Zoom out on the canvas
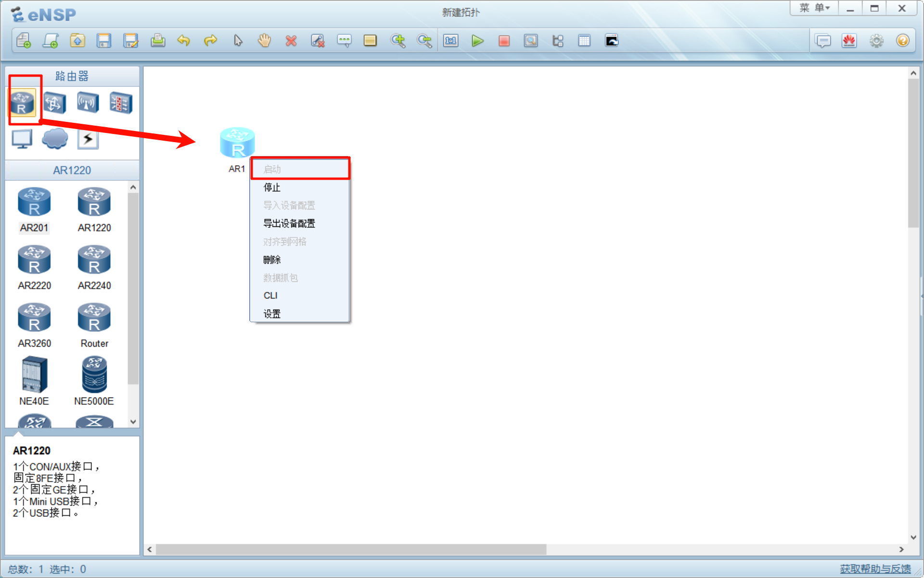This screenshot has height=578, width=924. coord(424,40)
